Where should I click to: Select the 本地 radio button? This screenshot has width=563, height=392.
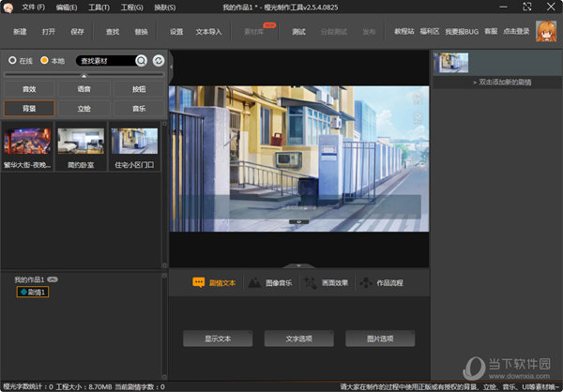coord(44,61)
